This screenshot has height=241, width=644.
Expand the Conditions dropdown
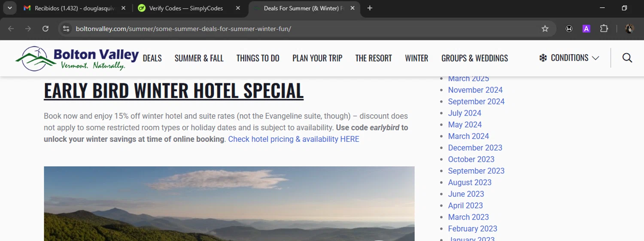click(569, 58)
